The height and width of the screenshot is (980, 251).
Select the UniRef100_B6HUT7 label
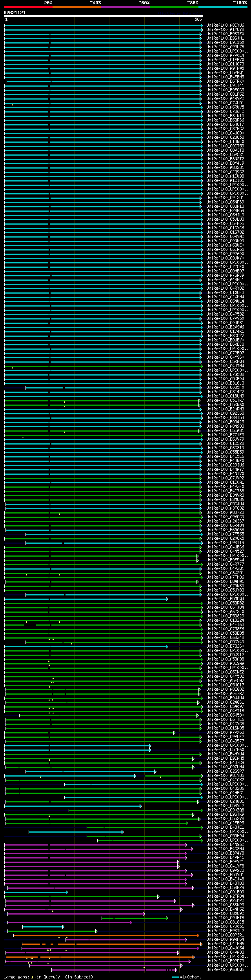(225, 124)
